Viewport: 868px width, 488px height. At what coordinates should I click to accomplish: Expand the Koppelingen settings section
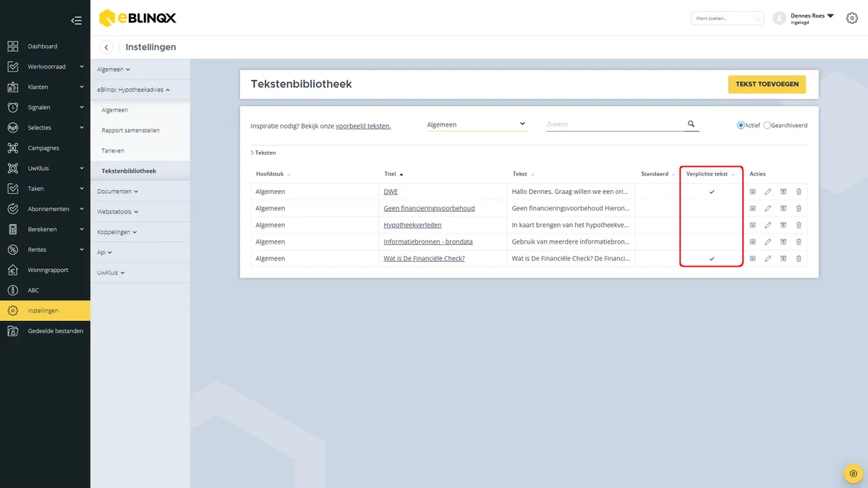pos(140,232)
